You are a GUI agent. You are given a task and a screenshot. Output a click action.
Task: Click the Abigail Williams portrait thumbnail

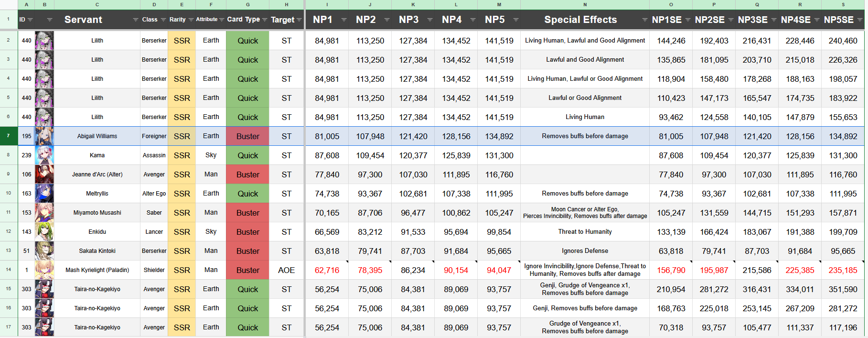coord(44,136)
